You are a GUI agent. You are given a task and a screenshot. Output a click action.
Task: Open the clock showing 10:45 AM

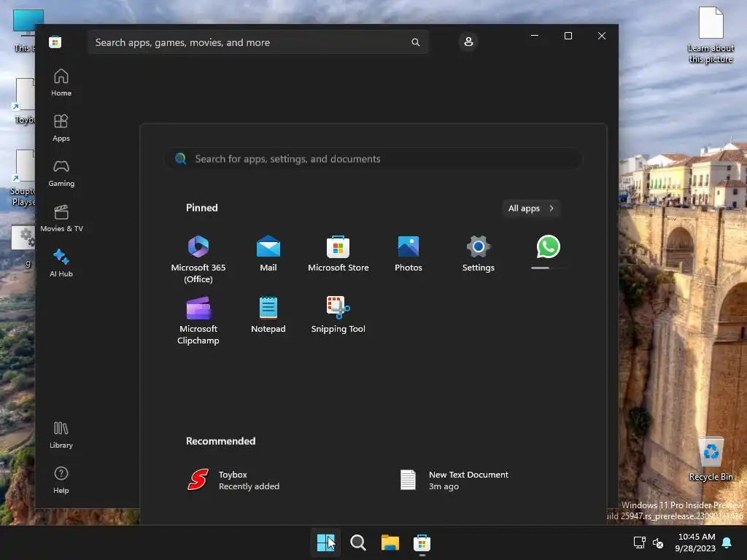tap(695, 542)
